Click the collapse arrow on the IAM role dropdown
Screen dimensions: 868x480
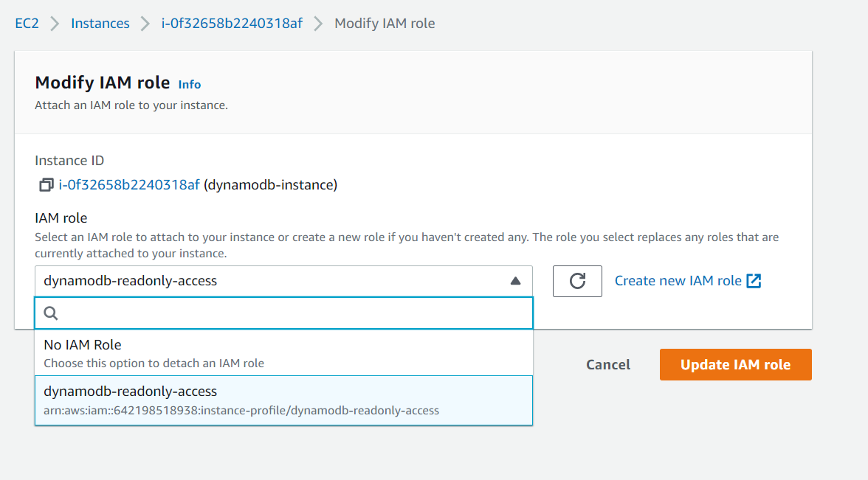pos(516,281)
